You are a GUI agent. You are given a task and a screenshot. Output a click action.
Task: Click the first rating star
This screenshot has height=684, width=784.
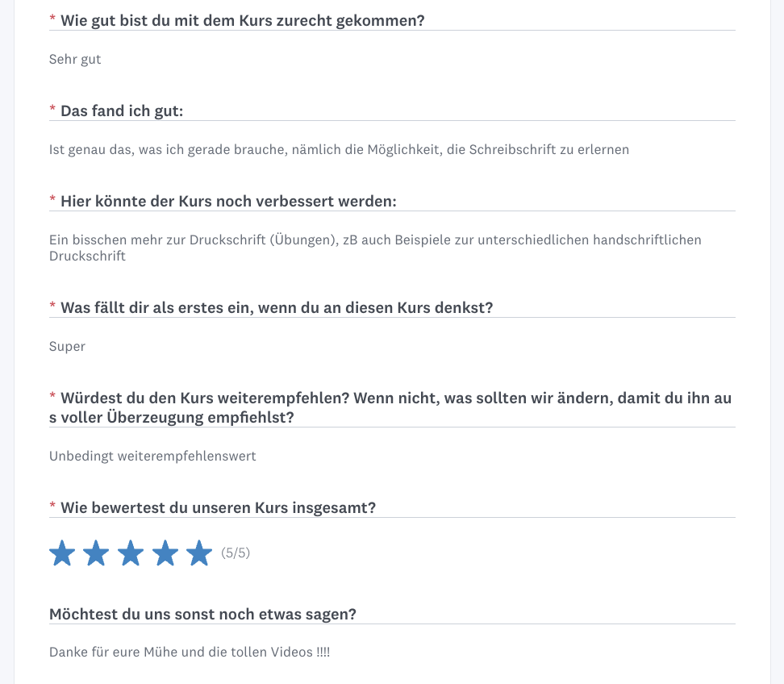(x=62, y=553)
